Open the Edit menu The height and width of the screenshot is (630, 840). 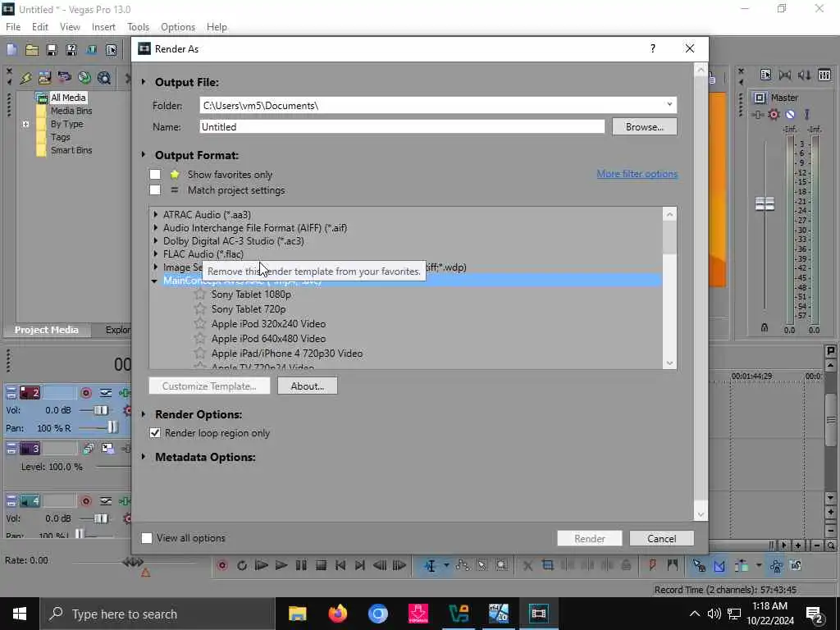point(40,27)
